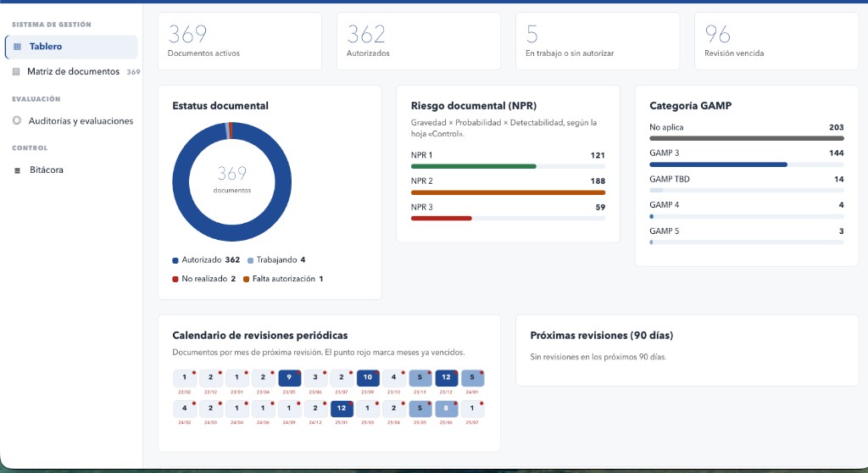Select the 24/06 calendar month tile
Image resolution: width=868 pixels, height=473 pixels.
point(263,409)
